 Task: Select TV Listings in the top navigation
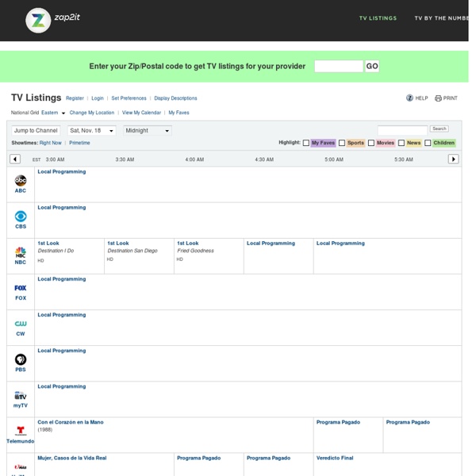[378, 17]
